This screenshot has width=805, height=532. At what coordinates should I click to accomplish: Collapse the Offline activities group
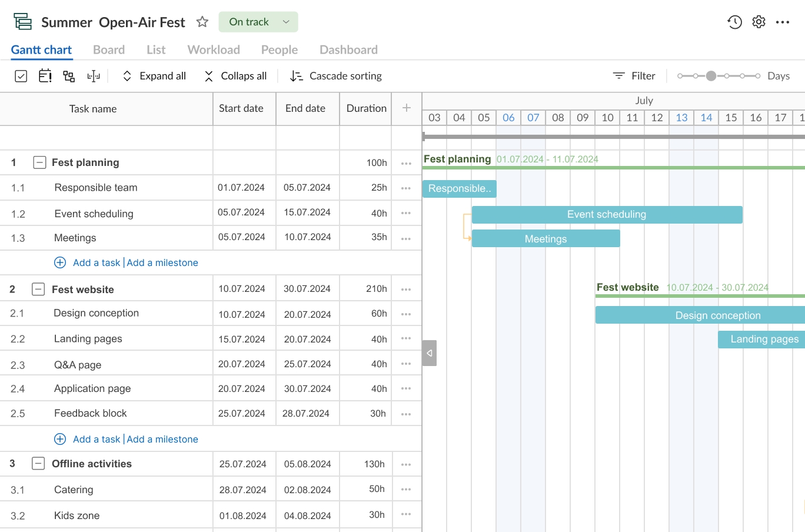point(38,464)
